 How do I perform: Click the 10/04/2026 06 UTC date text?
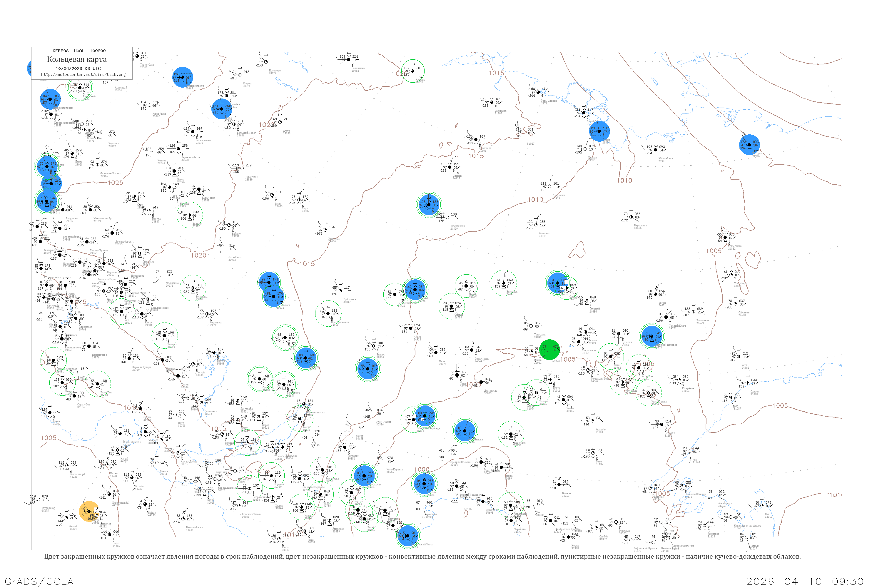(78, 69)
